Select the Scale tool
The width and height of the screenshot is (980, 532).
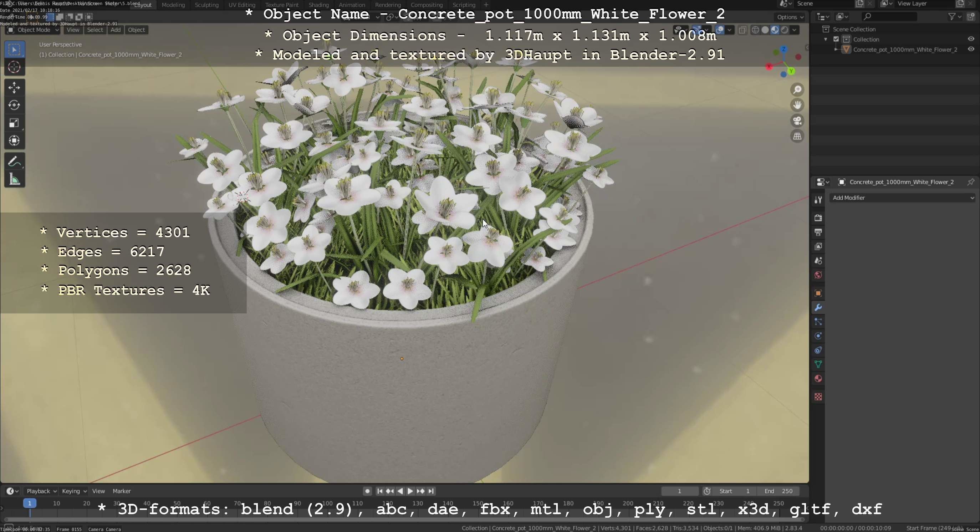15,123
